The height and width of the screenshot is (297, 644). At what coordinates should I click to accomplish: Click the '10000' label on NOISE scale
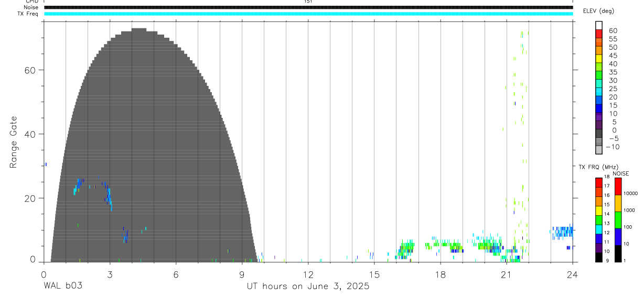[x=631, y=193]
